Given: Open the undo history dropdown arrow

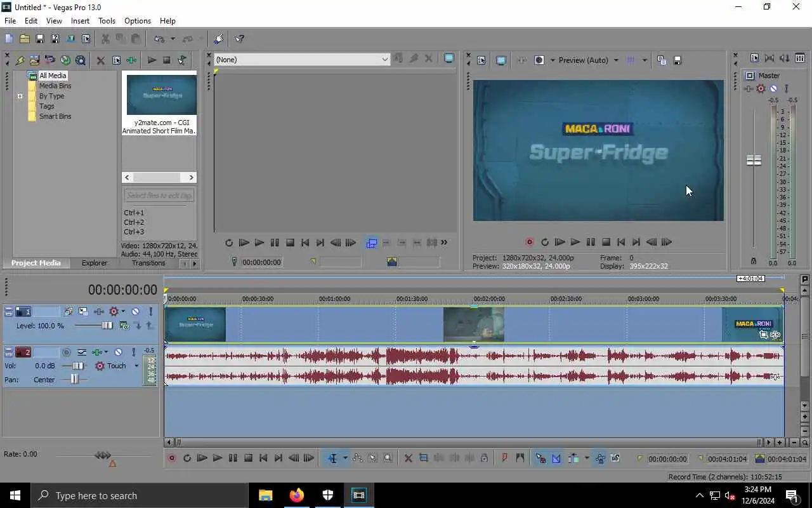Looking at the screenshot, I should (172, 39).
